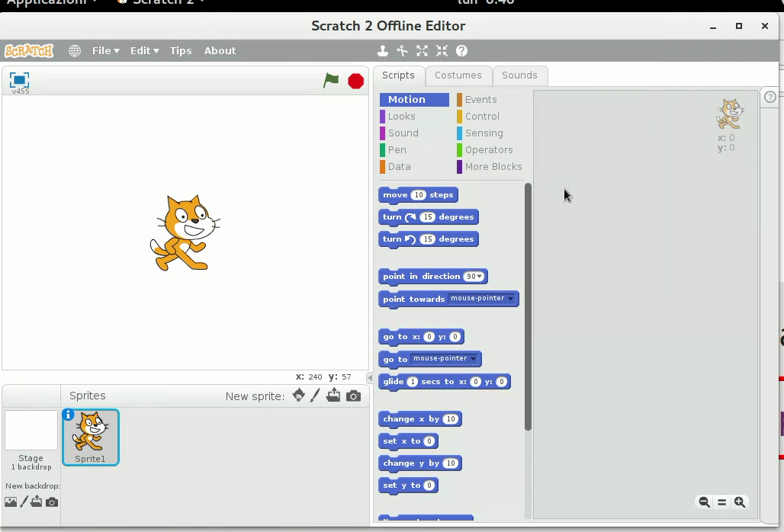The height and width of the screenshot is (532, 784).
Task: Choose the Grow sprite tool
Action: tap(422, 51)
